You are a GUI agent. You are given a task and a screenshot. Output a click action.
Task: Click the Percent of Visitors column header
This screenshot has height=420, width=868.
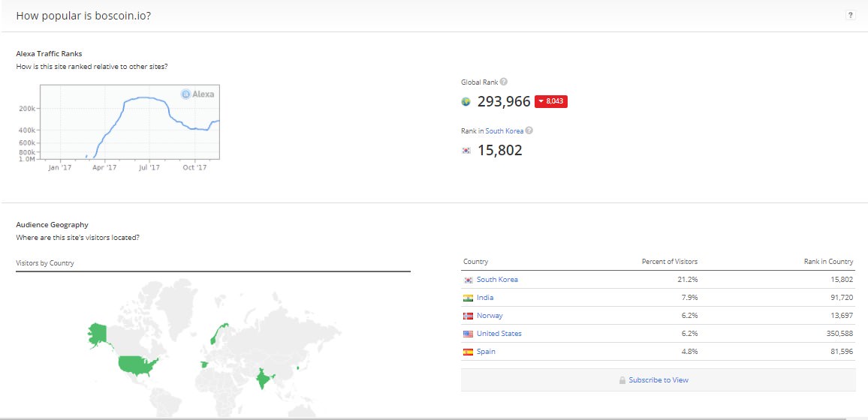[670, 262]
